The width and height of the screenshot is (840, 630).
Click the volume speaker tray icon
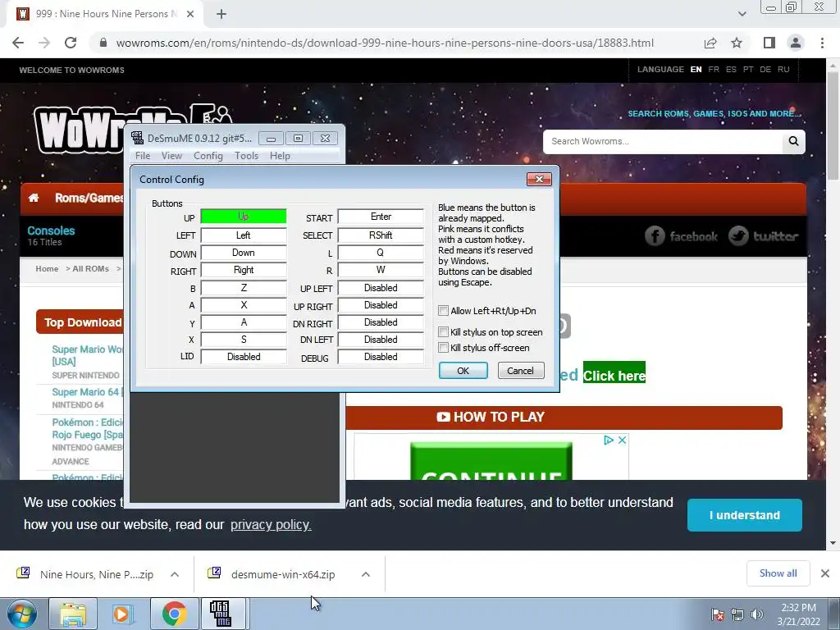(757, 614)
